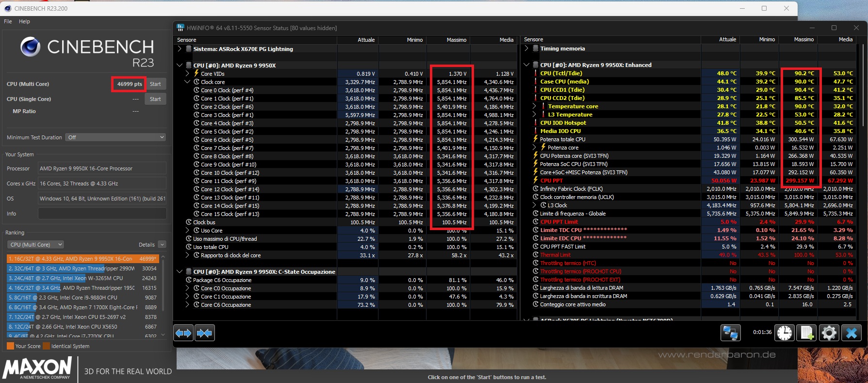Collapse CPU [#0]: AMD Ryzen 9 9950X: Enhanced group
This screenshot has height=383, width=868.
(526, 65)
